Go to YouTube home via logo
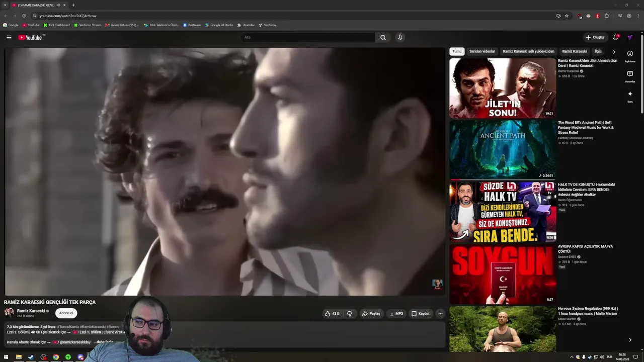This screenshot has height=362, width=644. (x=30, y=37)
